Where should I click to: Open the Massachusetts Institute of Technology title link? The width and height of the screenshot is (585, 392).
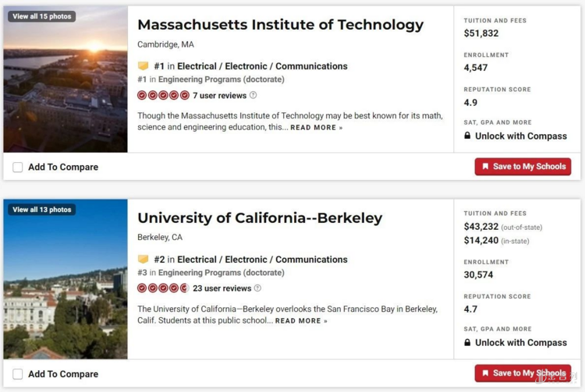click(x=280, y=25)
